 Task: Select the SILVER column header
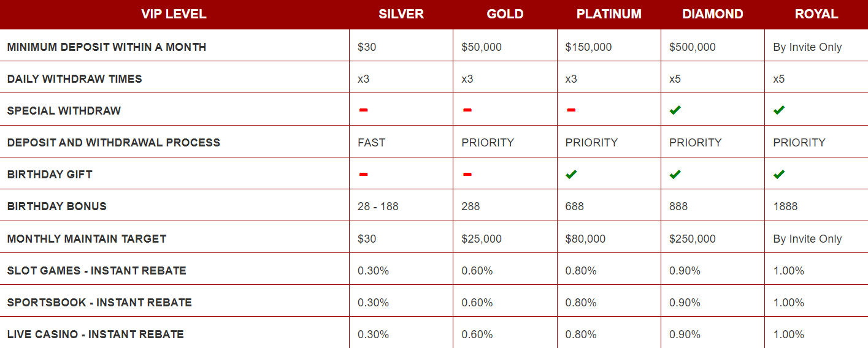pos(401,14)
